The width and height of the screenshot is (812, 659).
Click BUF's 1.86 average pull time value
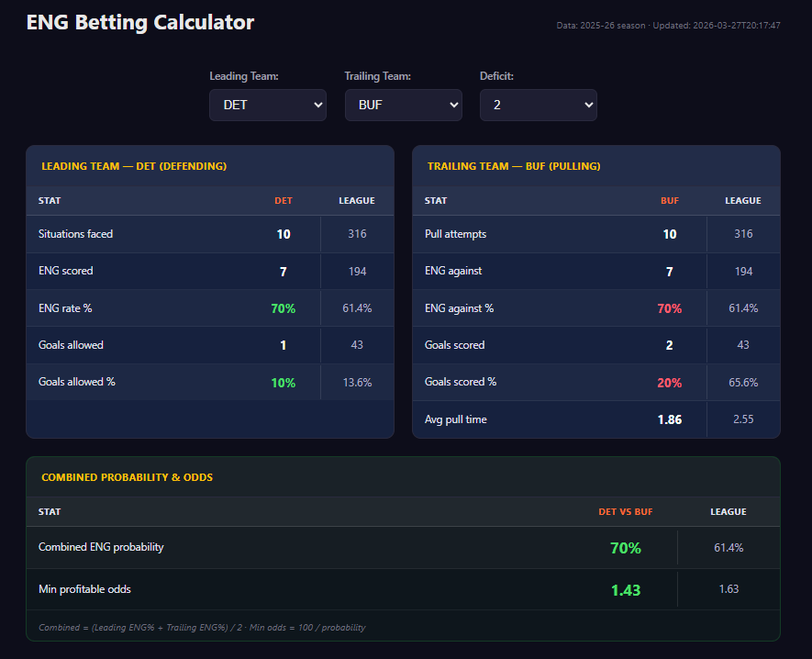click(x=670, y=419)
